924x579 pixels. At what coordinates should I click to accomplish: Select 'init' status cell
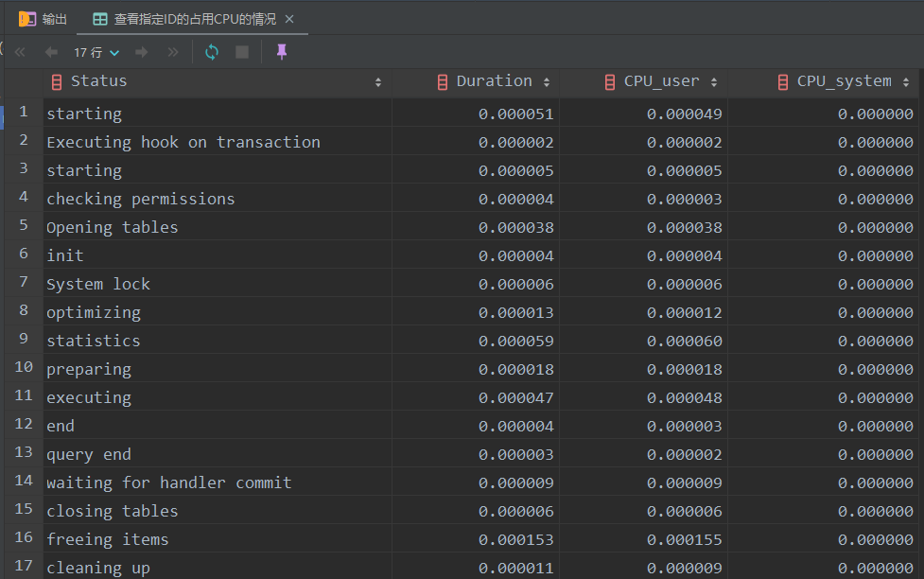pos(218,255)
